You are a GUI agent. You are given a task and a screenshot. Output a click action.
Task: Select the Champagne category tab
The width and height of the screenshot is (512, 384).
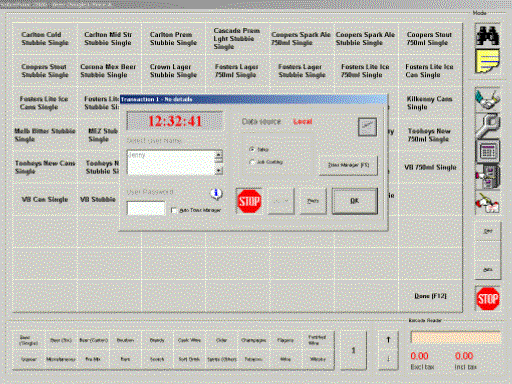pos(253,340)
